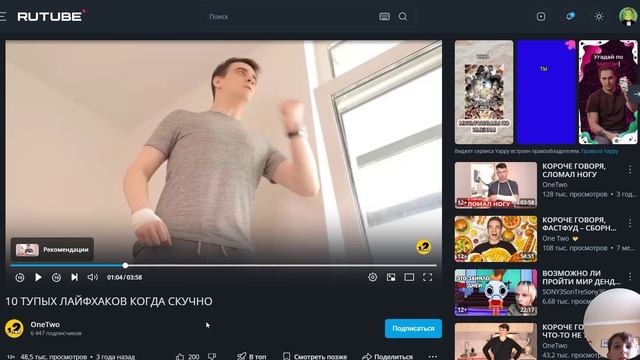The height and width of the screenshot is (360, 640).
Task: Open the OneTwo channel name link
Action: pyautogui.click(x=45, y=324)
